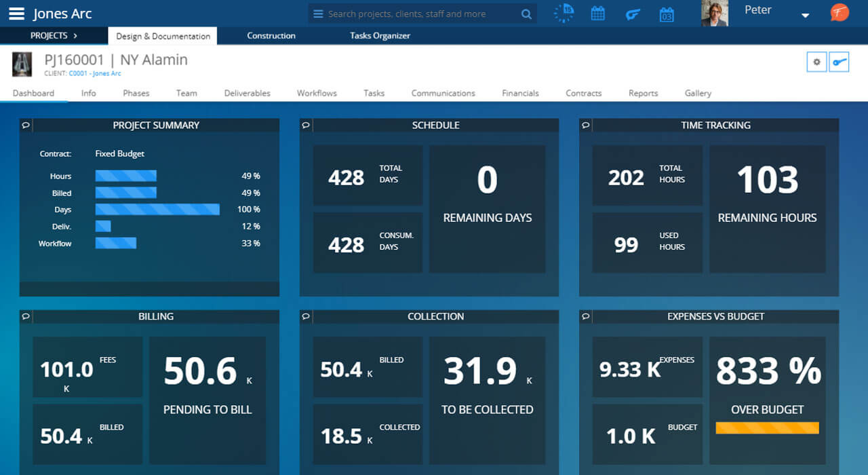This screenshot has height=475, width=868.
Task: Click the search projects input field
Action: [420, 14]
